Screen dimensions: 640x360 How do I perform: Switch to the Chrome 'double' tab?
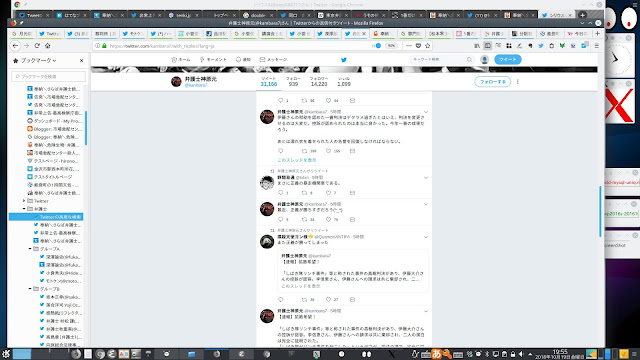tap(257, 15)
